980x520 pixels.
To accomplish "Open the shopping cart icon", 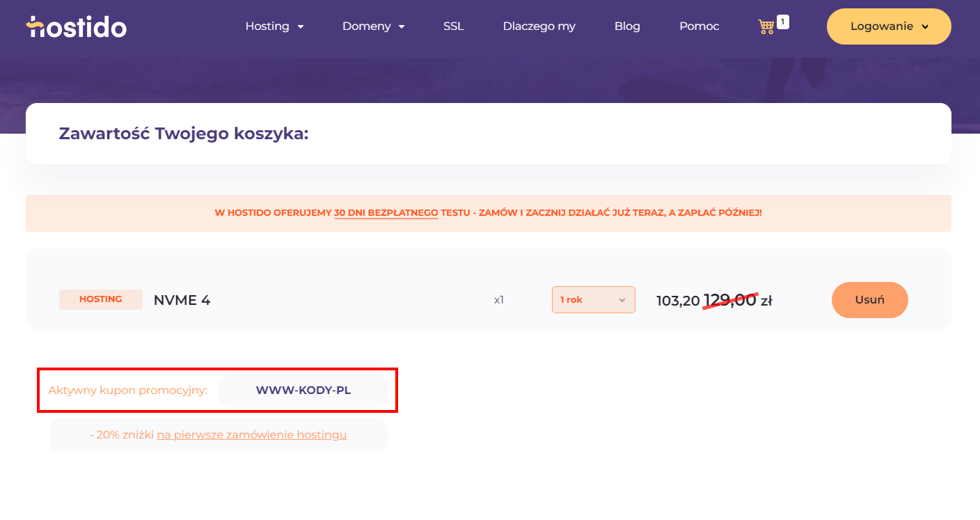I will click(x=766, y=27).
